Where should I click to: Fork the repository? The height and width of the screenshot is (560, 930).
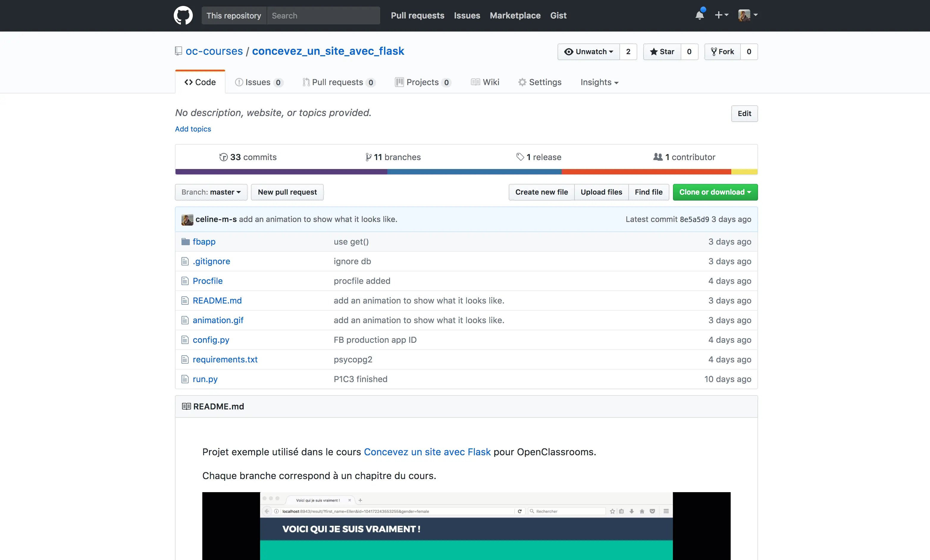tap(722, 52)
